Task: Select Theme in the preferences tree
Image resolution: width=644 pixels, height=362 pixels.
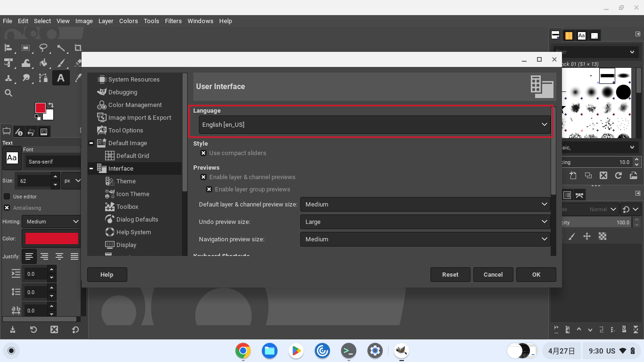Action: point(126,181)
